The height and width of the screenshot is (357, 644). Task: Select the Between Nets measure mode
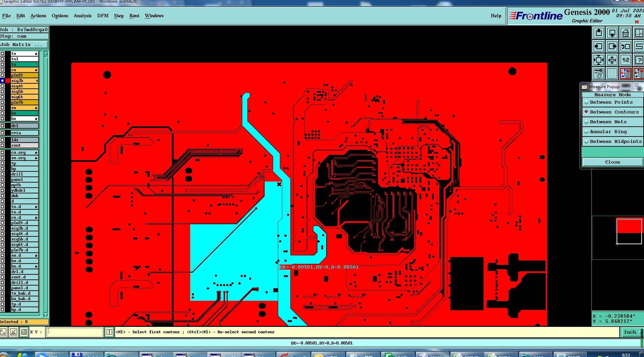(x=613, y=122)
